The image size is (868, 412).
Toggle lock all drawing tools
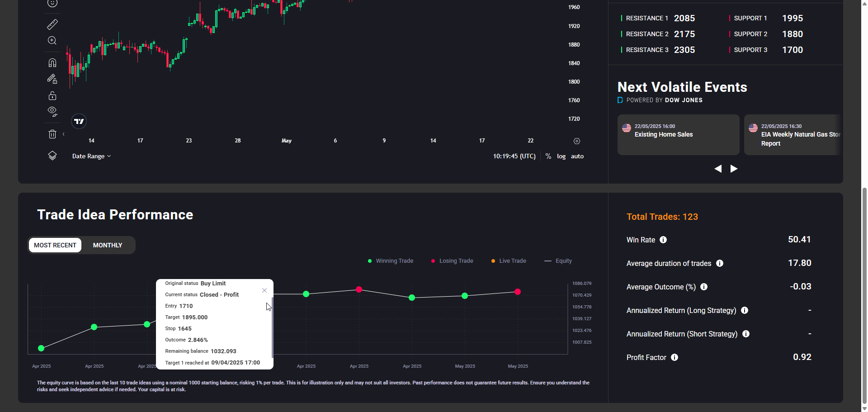tap(52, 96)
